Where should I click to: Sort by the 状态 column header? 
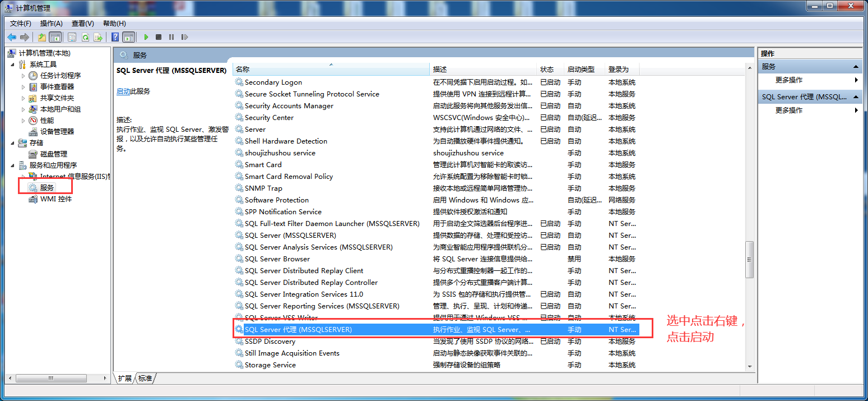coord(551,69)
